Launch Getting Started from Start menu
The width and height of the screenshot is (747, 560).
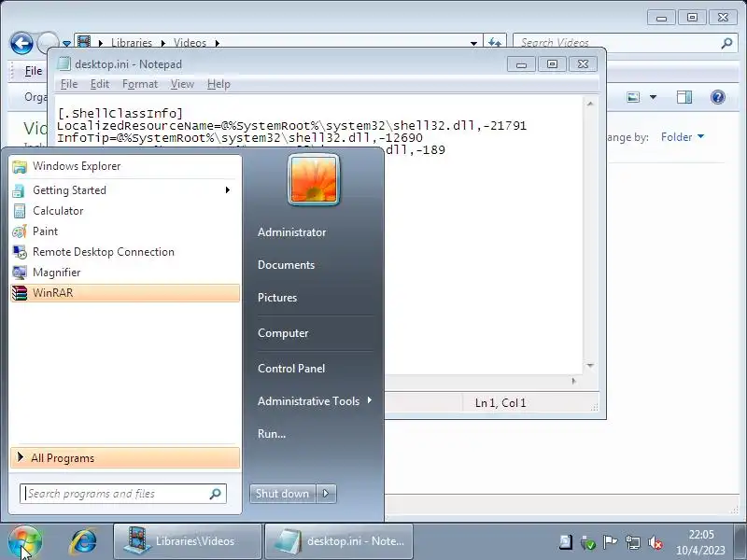[125, 190]
